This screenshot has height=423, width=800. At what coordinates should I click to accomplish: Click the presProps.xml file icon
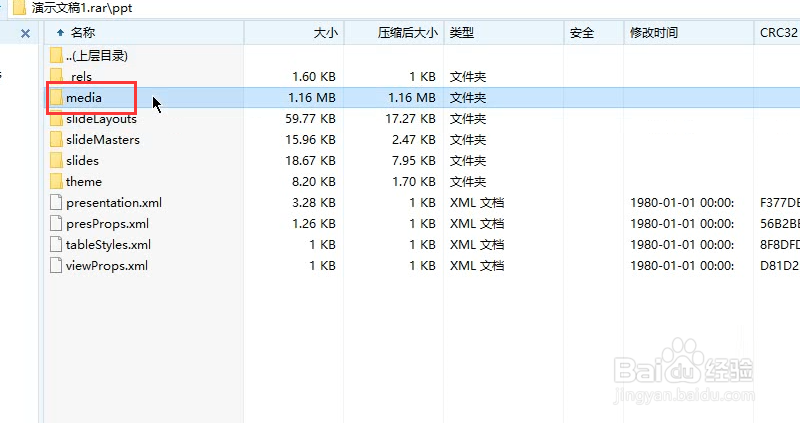pyautogui.click(x=56, y=223)
